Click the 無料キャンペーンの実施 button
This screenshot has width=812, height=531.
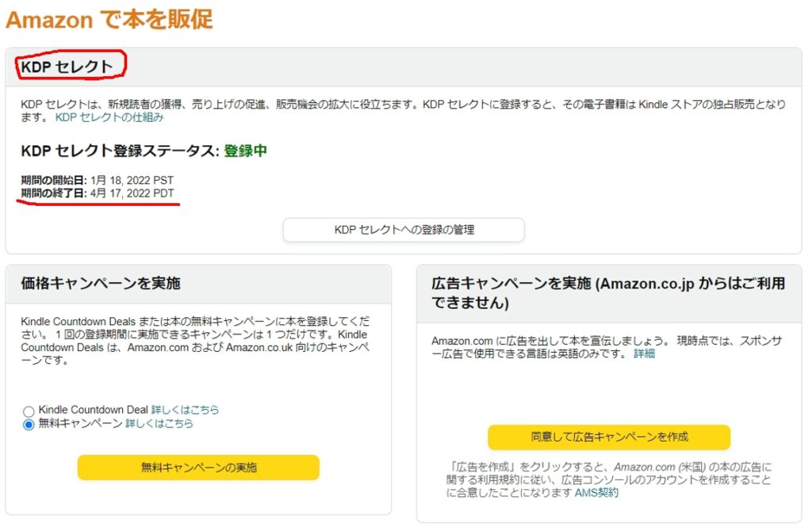pyautogui.click(x=198, y=468)
